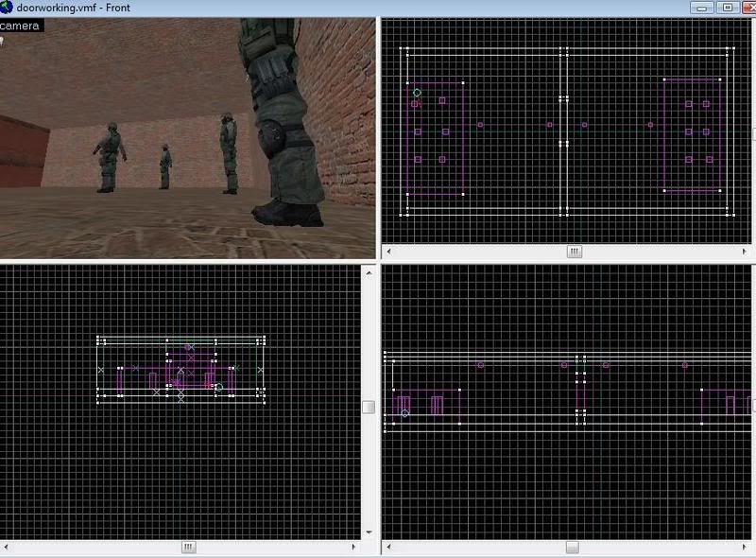Click the doorworking.vmf - Front title text

pyautogui.click(x=74, y=8)
